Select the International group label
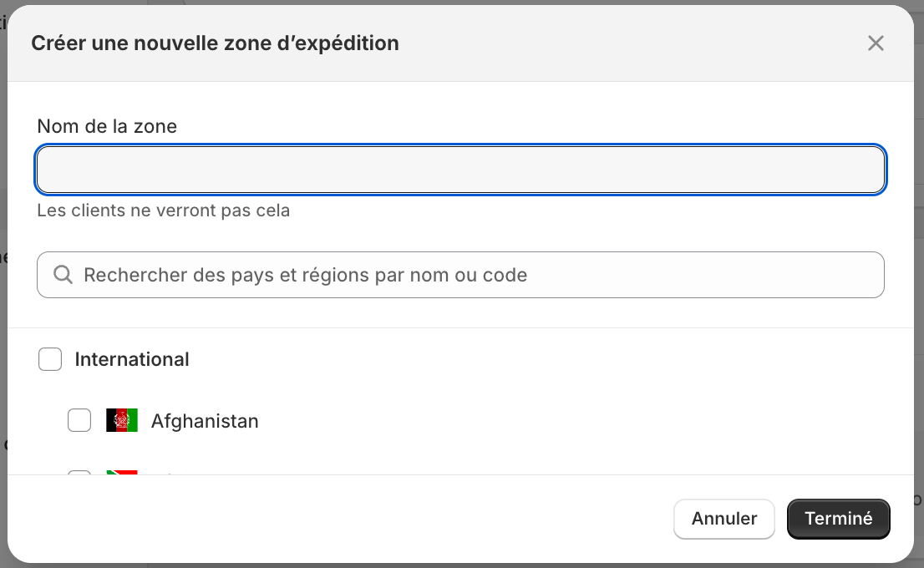This screenshot has width=924, height=568. click(x=132, y=359)
